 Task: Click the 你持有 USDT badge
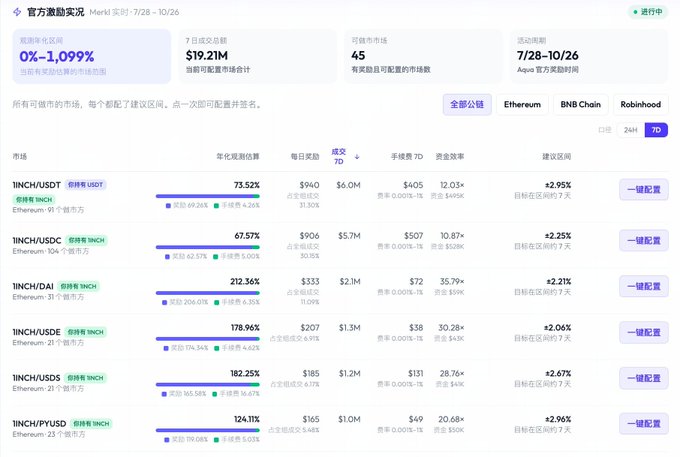pyautogui.click(x=85, y=185)
